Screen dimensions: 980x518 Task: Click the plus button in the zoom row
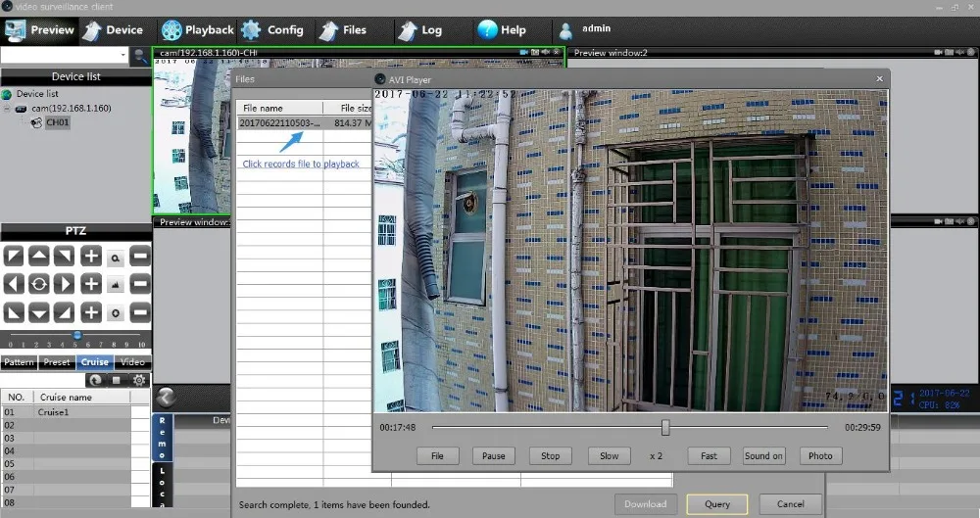click(90, 256)
